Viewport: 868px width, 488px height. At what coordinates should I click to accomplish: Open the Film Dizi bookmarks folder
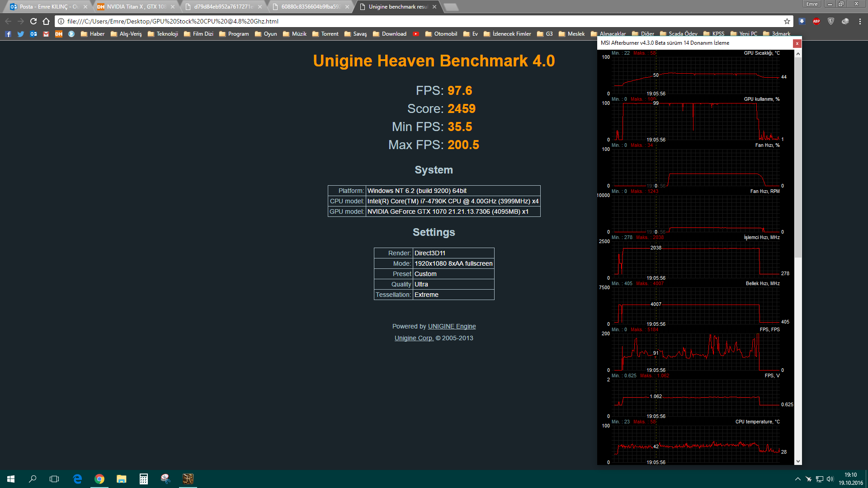click(x=198, y=34)
